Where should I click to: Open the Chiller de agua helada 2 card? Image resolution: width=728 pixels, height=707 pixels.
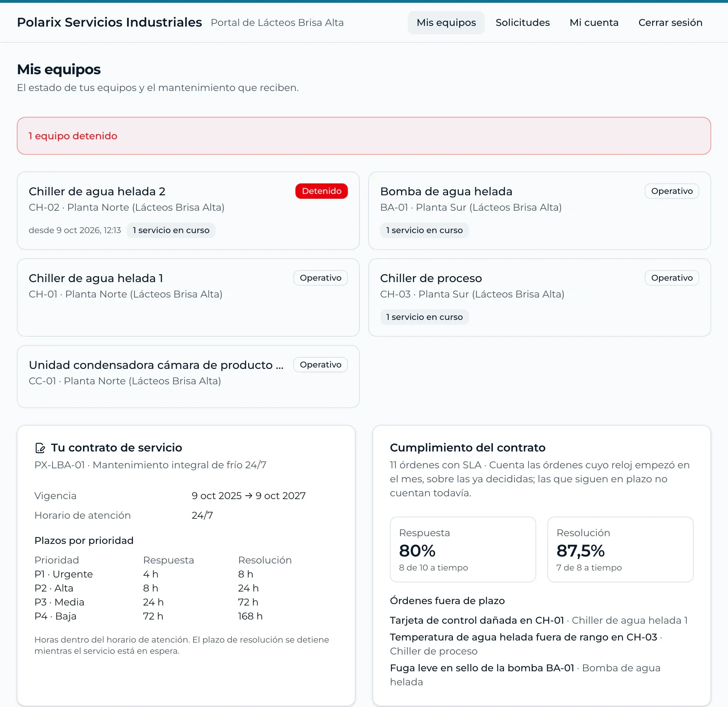(188, 211)
